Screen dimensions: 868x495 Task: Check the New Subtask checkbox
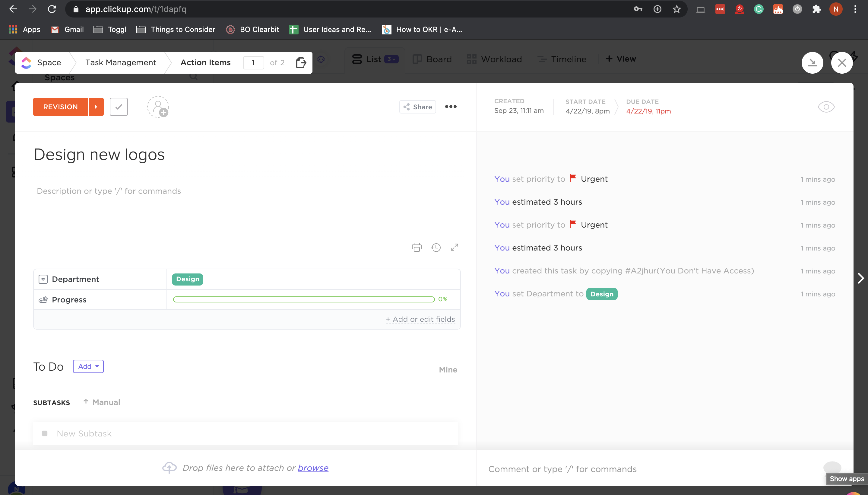click(x=45, y=433)
